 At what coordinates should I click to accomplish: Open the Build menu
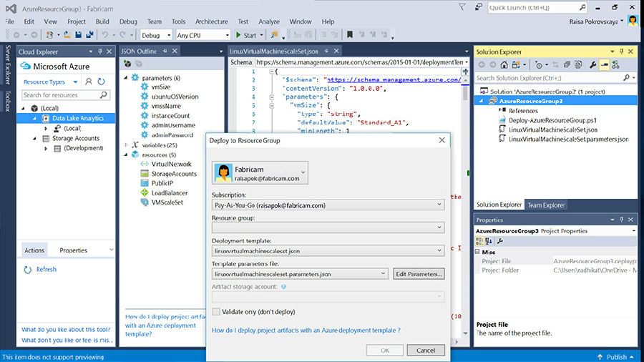[102, 21]
